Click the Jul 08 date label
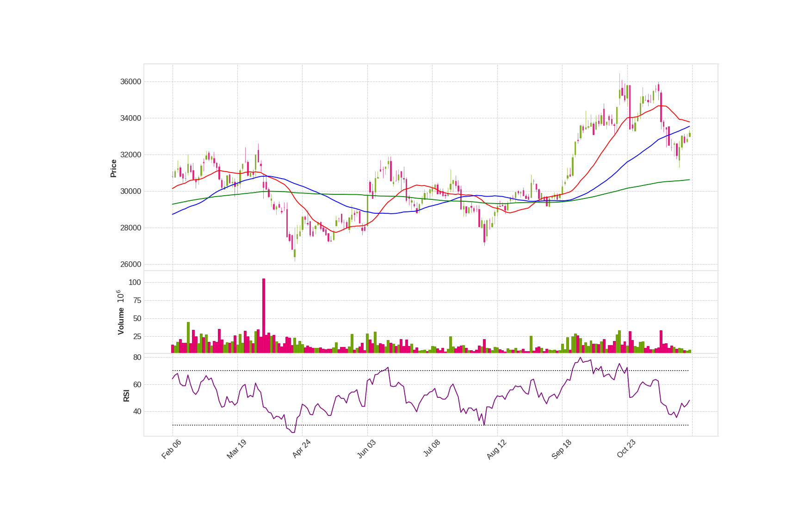This screenshot has width=798, height=532. pos(432,449)
